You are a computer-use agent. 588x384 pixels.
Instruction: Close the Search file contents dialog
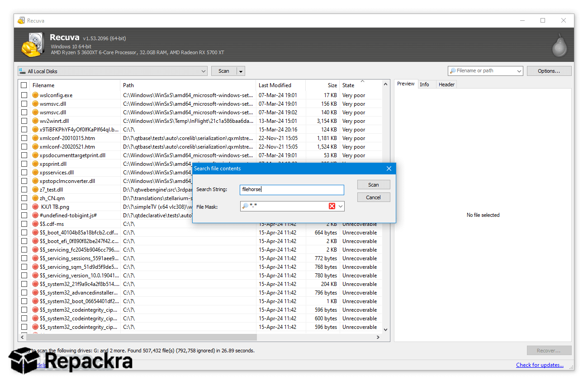point(389,169)
